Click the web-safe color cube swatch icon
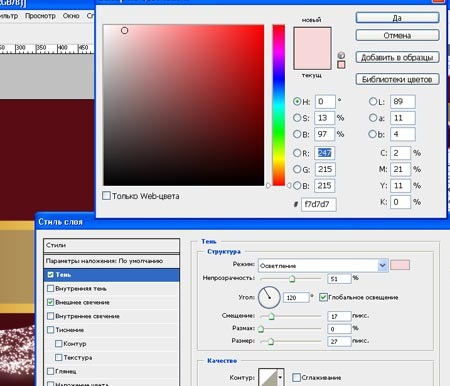 341,65
